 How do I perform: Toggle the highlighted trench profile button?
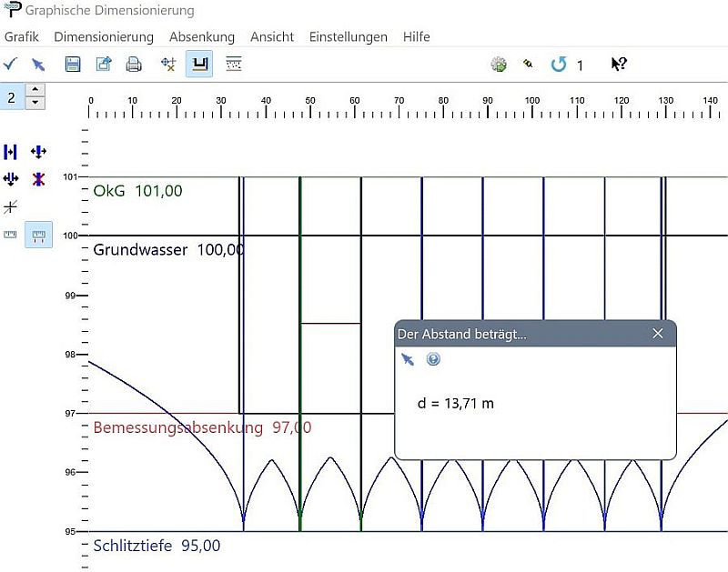pos(199,65)
